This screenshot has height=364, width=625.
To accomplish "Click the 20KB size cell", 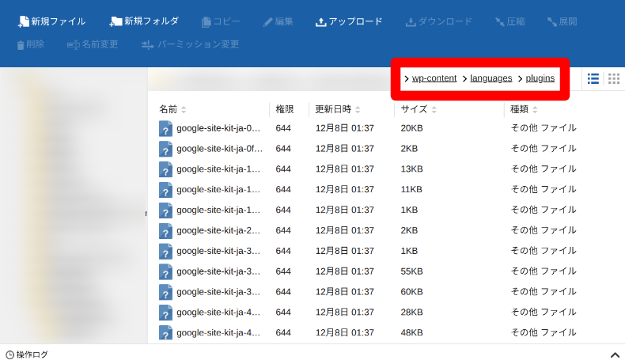I will pyautogui.click(x=411, y=128).
